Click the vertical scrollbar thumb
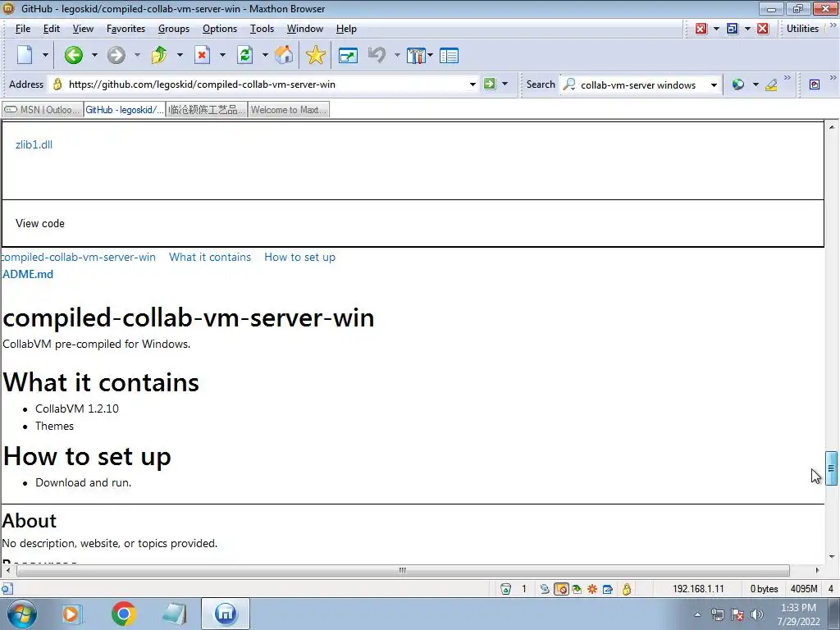The width and height of the screenshot is (840, 630). pyautogui.click(x=831, y=468)
